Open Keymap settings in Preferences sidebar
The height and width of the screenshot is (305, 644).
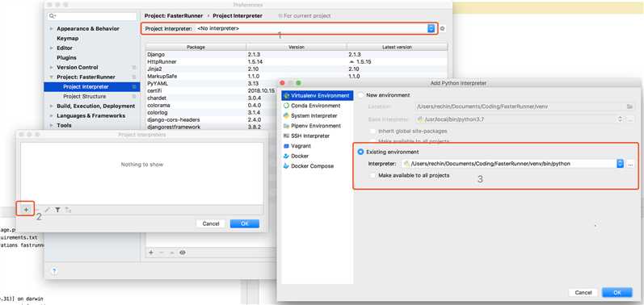click(67, 38)
